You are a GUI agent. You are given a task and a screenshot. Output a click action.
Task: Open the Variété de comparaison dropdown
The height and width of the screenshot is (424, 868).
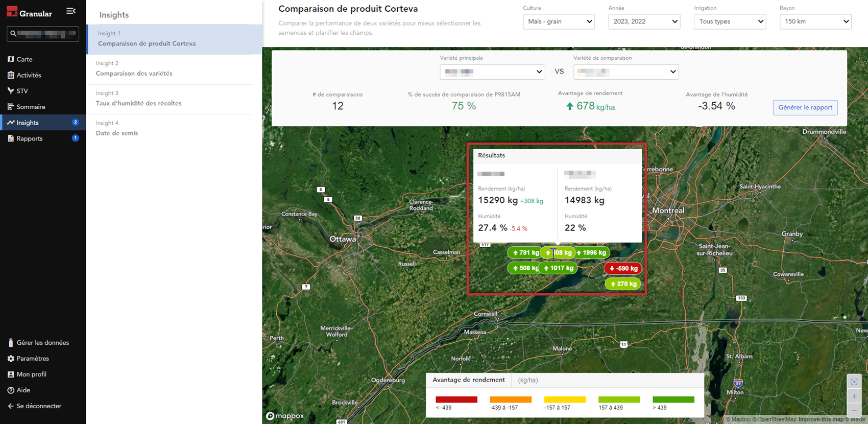626,72
